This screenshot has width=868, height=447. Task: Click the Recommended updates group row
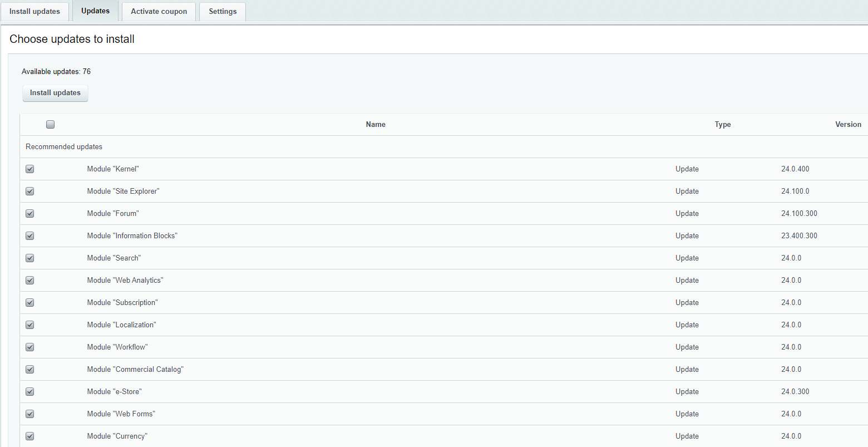coord(444,147)
